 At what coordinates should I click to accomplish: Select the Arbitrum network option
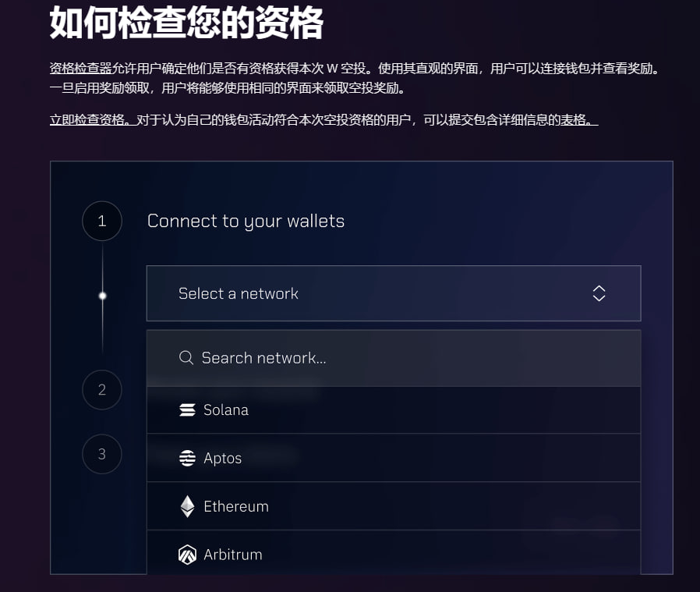[394, 553]
